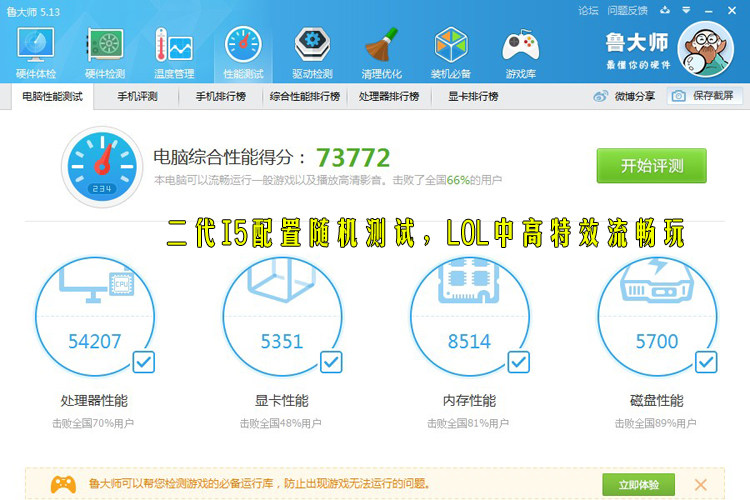Click the green 开始评测 button
The height and width of the screenshot is (500, 750).
[651, 166]
